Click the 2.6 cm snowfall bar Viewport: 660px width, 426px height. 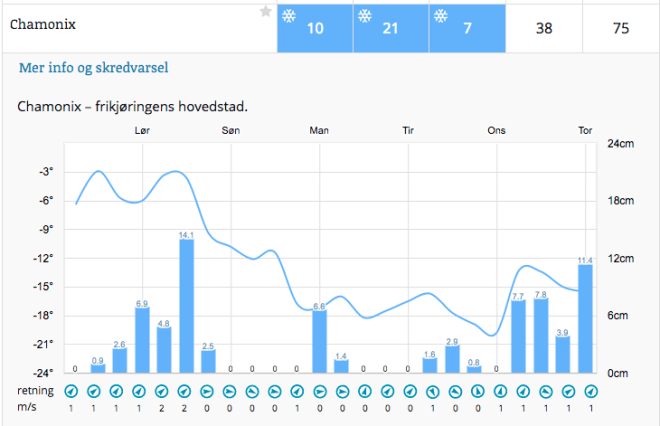[x=120, y=360]
